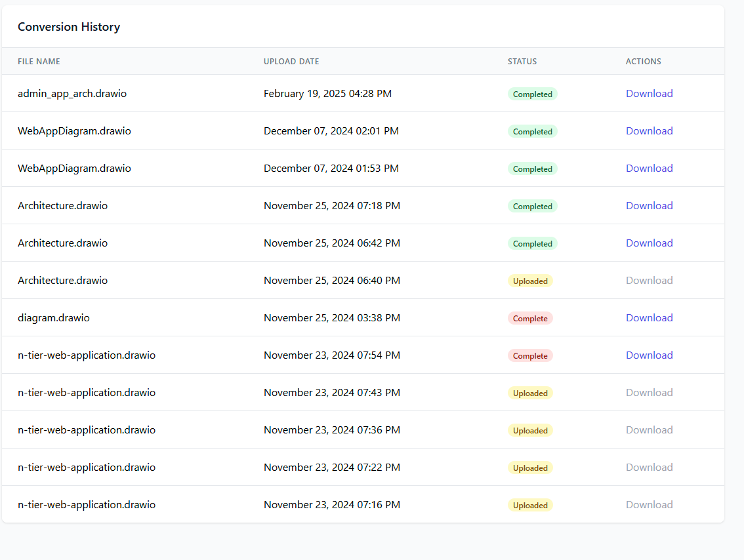Download Architecture.drawio uploaded at 06:42 PM
744x560 pixels.
[x=649, y=243]
